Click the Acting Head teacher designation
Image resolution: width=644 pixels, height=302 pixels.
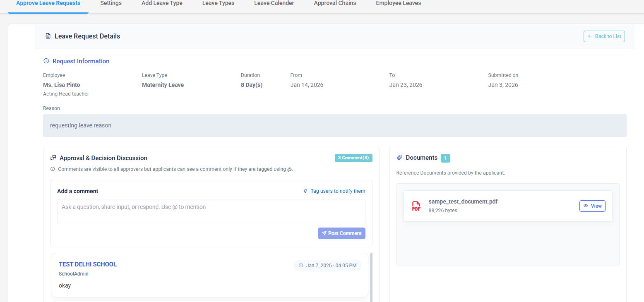66,94
